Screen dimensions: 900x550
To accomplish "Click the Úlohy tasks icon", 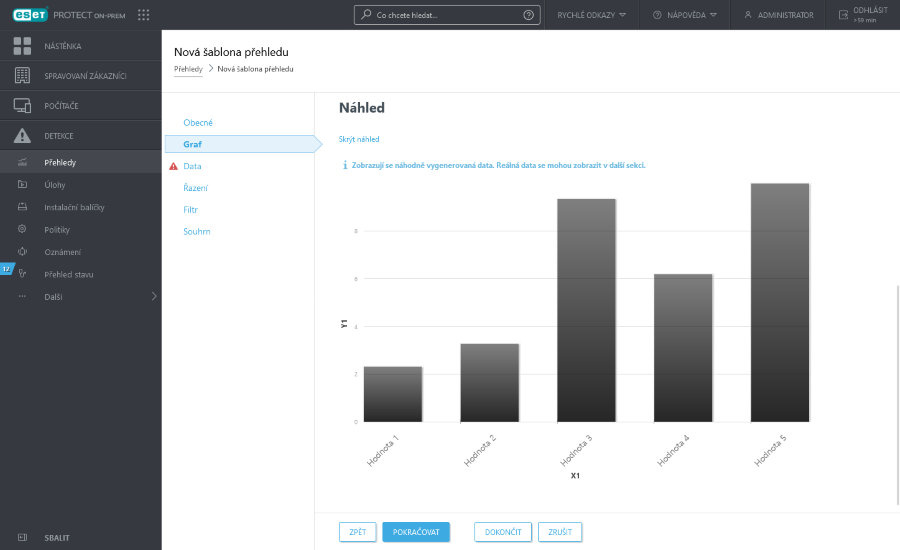I will (22, 184).
